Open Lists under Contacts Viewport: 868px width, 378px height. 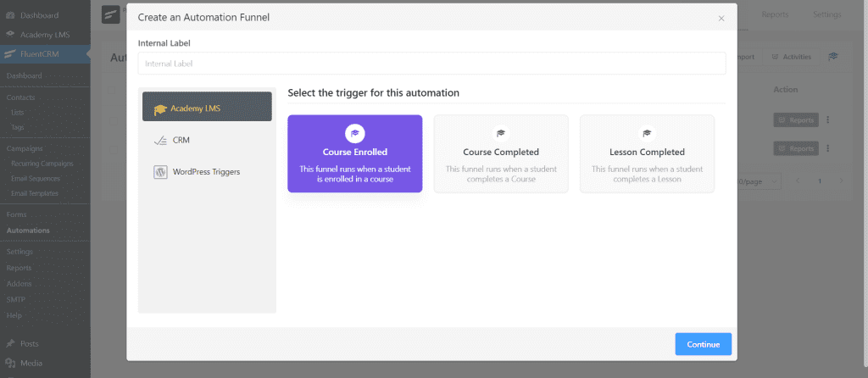18,113
